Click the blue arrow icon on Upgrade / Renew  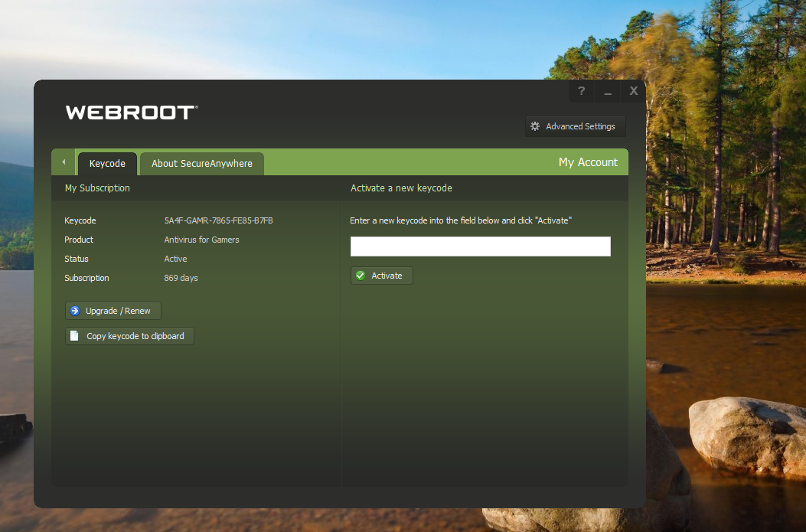pos(75,311)
